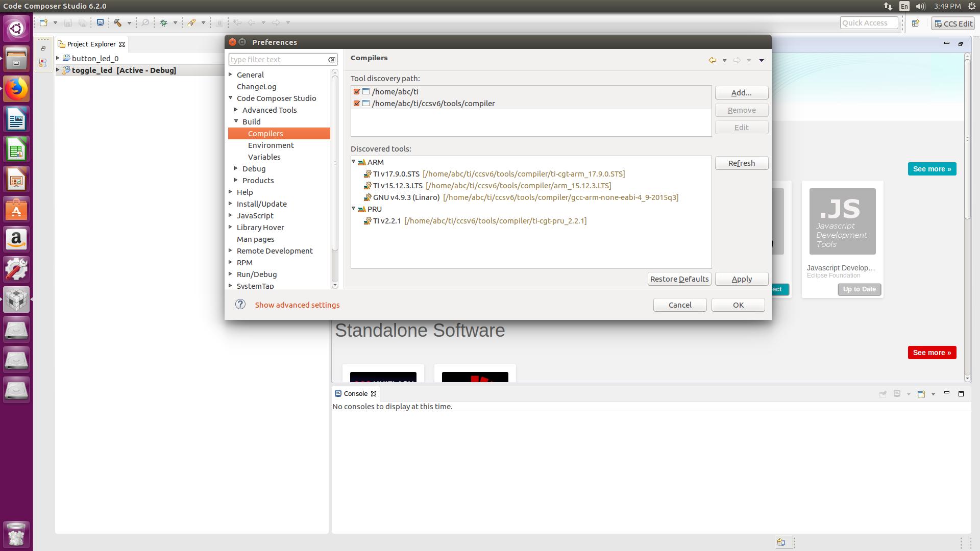Image resolution: width=980 pixels, height=551 pixels.
Task: Click the blue terminal monitor toolbar icon
Action: click(x=100, y=22)
